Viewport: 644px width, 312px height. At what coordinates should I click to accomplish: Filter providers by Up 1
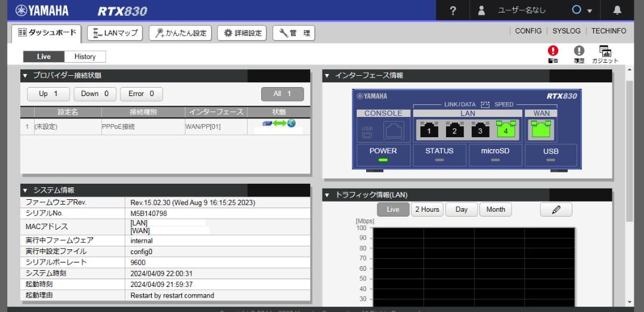click(48, 94)
